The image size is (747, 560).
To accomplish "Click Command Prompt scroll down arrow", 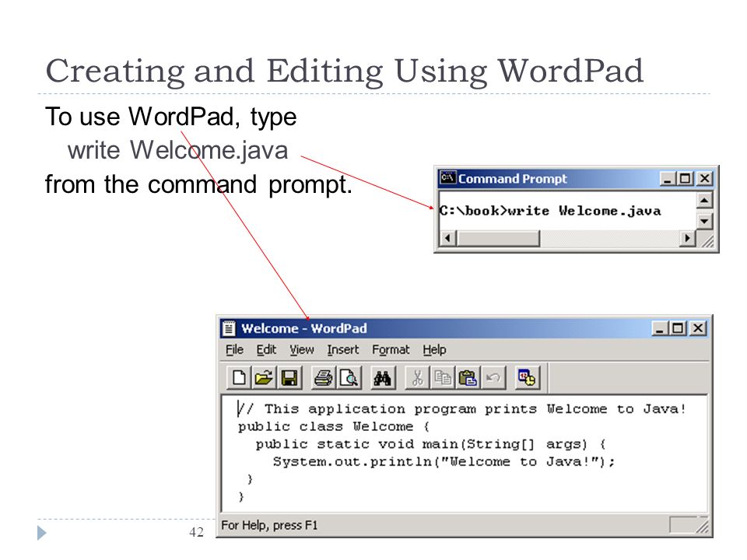I will tap(704, 221).
